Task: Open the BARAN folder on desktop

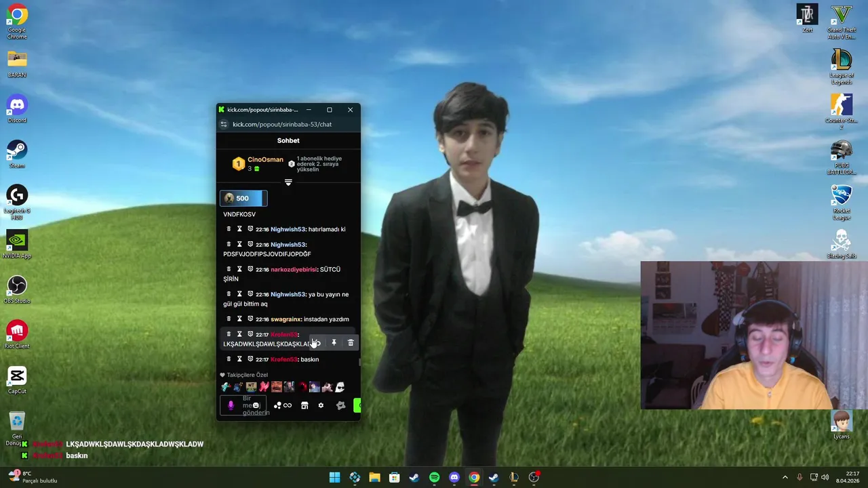Action: tap(17, 64)
